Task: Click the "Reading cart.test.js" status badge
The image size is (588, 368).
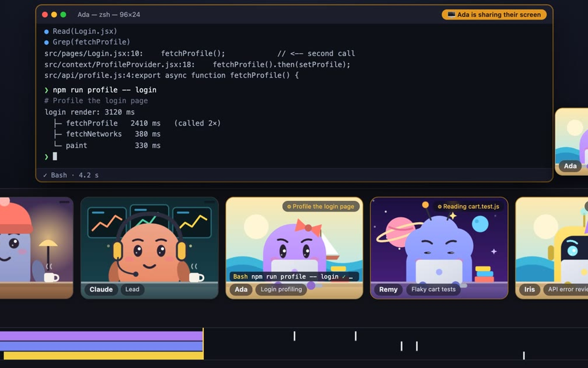Action: (x=468, y=206)
